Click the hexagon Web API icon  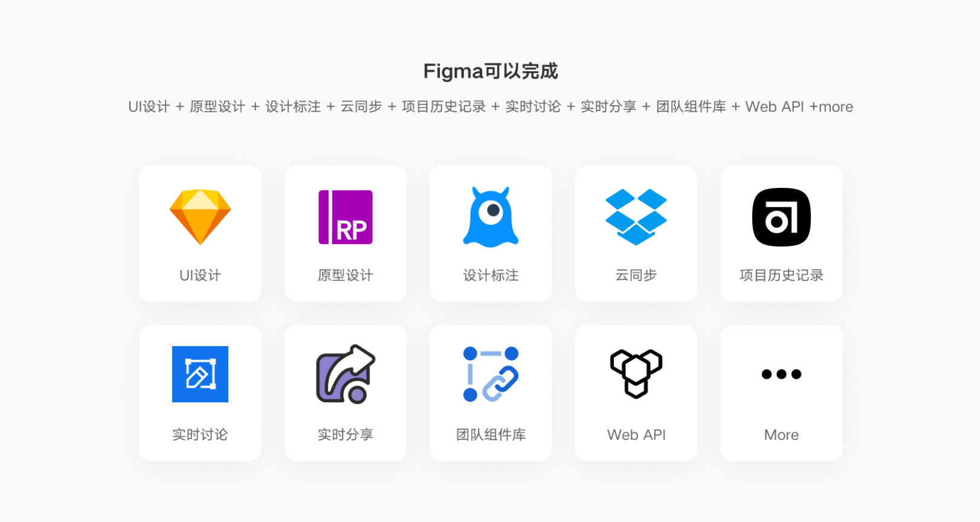pyautogui.click(x=636, y=374)
